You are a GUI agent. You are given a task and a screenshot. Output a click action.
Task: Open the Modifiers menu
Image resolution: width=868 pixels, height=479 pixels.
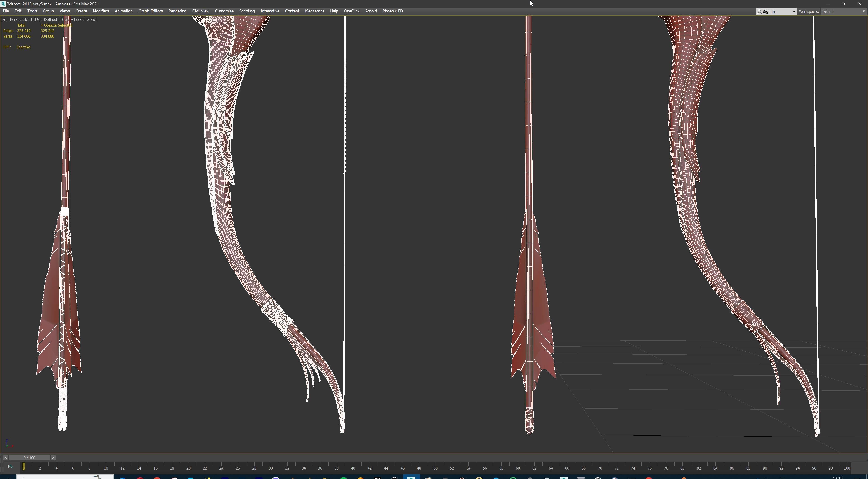101,11
